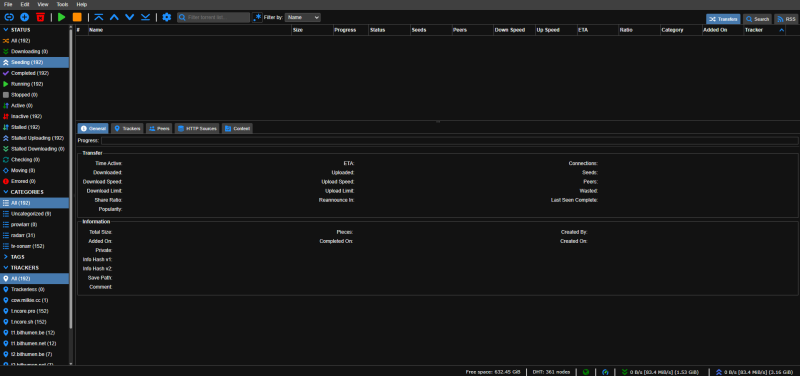The width and height of the screenshot is (800, 376).
Task: Move torrent to top of queue
Action: pyautogui.click(x=99, y=17)
